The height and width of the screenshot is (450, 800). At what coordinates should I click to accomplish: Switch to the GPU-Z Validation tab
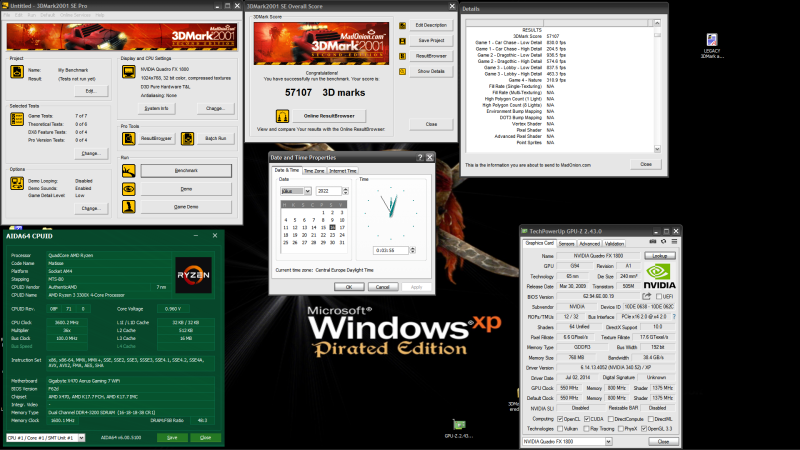click(x=614, y=244)
